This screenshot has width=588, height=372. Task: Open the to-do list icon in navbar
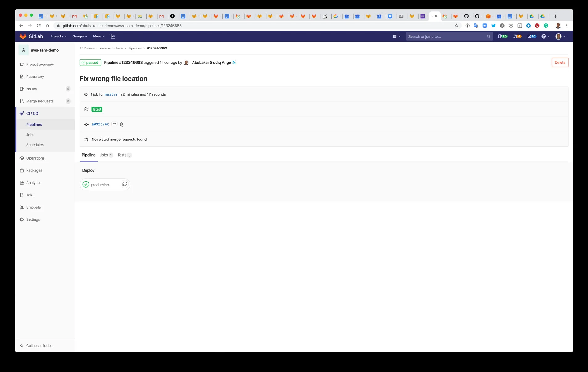(x=532, y=36)
